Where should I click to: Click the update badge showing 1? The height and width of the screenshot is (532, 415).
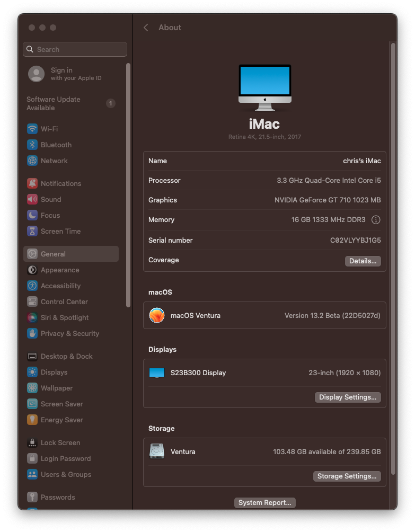point(111,103)
